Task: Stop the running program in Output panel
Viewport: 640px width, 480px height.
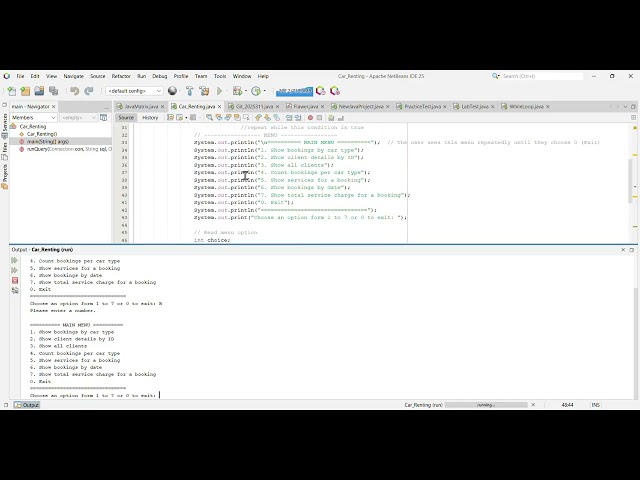Action: click(14, 280)
